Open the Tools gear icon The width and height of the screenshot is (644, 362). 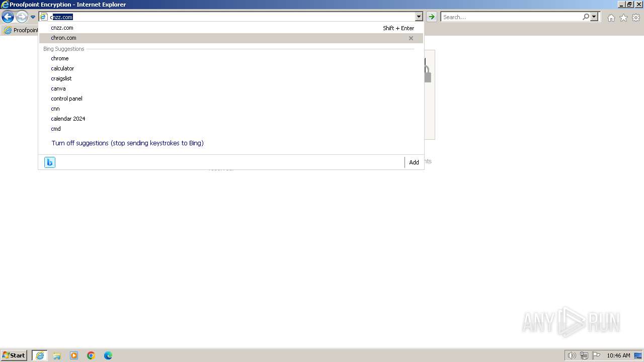point(636,18)
